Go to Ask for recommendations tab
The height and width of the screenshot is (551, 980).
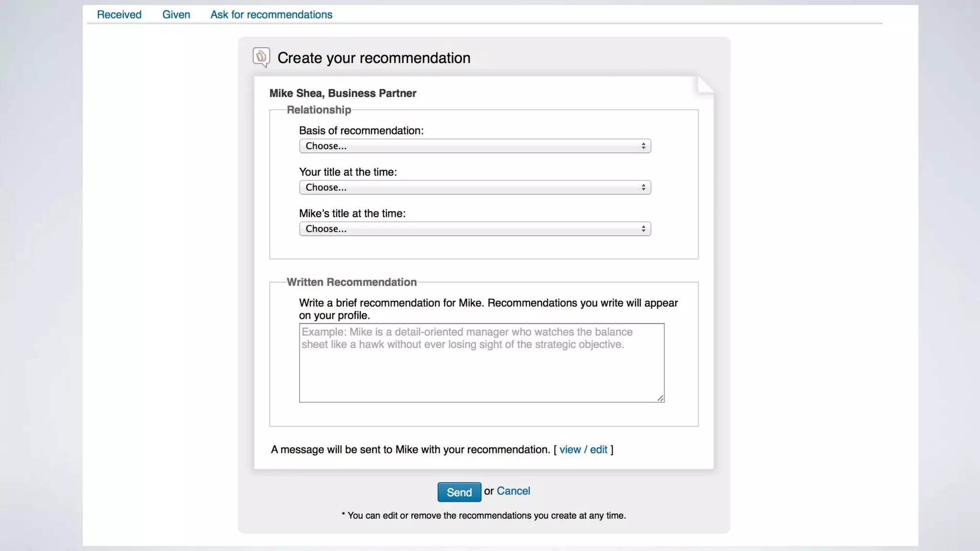click(x=271, y=15)
